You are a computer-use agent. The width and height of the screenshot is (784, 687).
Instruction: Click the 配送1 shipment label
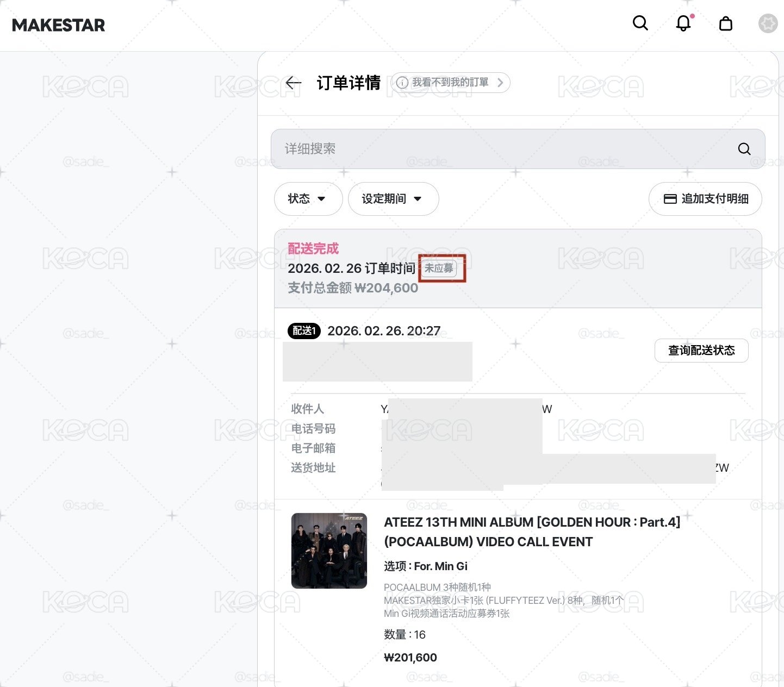click(304, 330)
